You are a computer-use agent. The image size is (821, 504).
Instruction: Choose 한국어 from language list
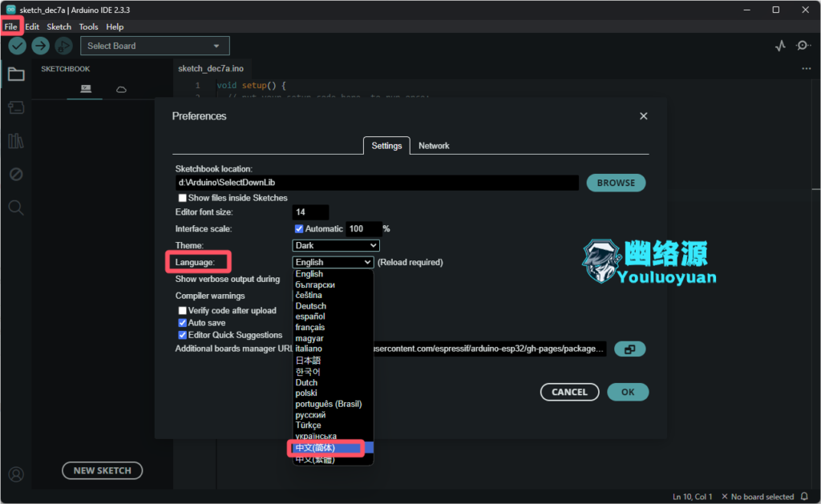(x=333, y=372)
